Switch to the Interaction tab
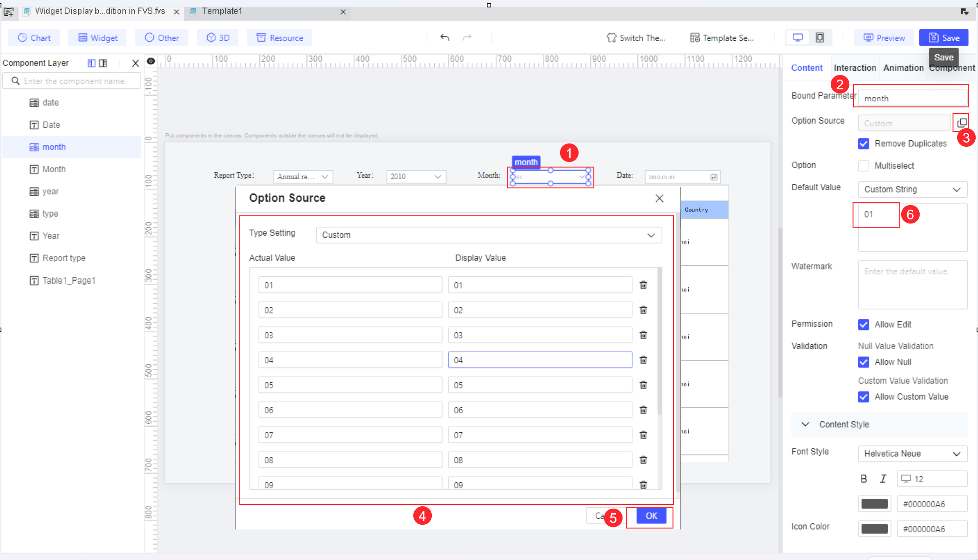The width and height of the screenshot is (978, 560). [855, 68]
